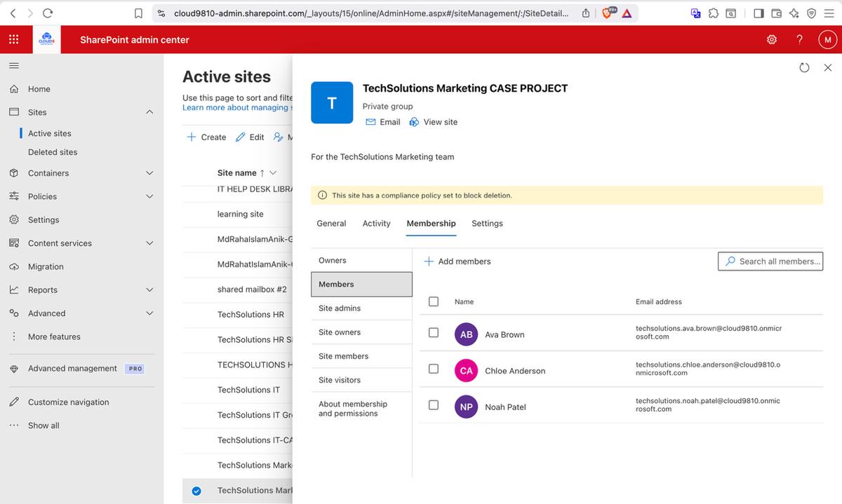Toggle the browser sidebar icon
Image resolution: width=842 pixels, height=504 pixels.
pyautogui.click(x=759, y=13)
